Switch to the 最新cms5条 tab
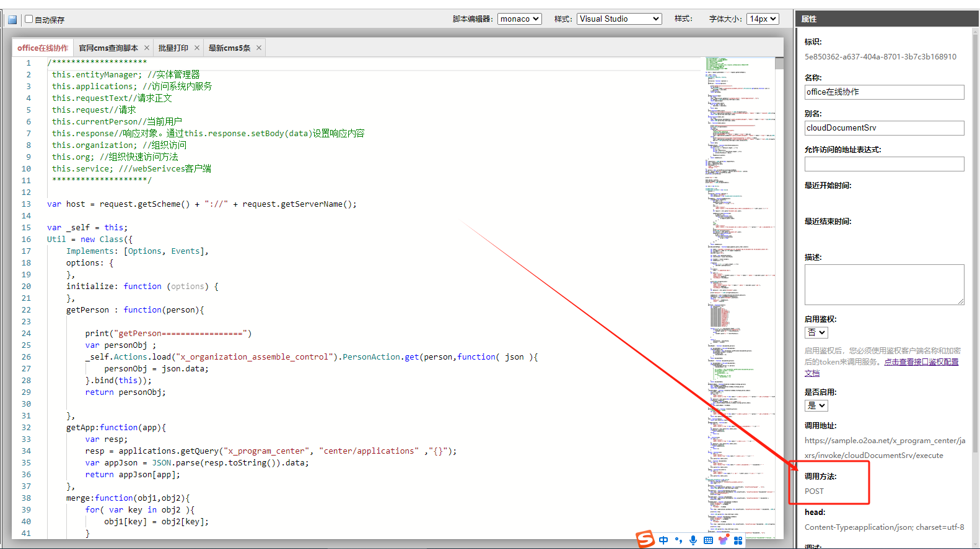 [x=229, y=48]
